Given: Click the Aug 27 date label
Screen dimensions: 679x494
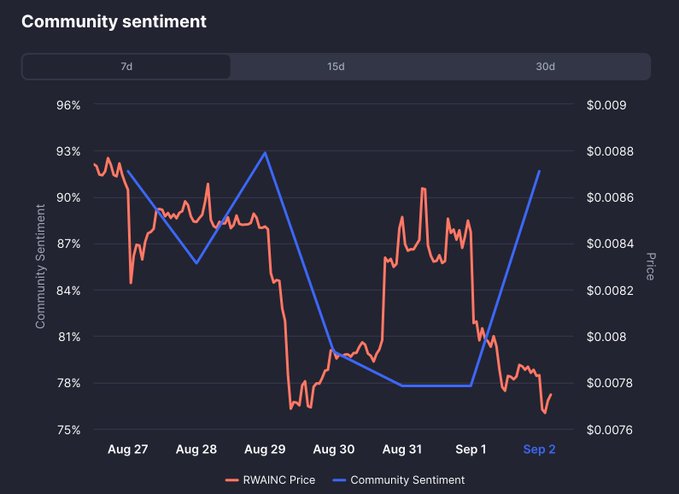Looking at the screenshot, I should click(x=127, y=450).
